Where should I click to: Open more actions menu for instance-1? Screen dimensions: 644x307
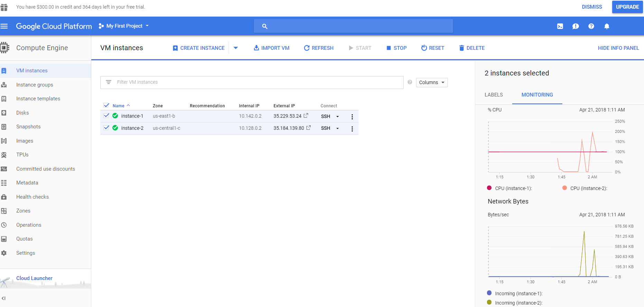click(352, 117)
